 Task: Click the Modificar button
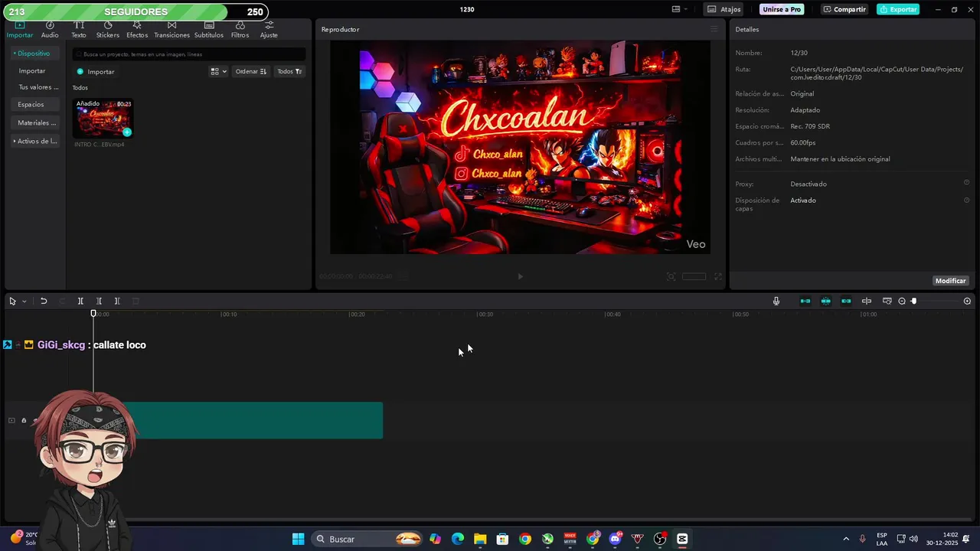pos(950,281)
